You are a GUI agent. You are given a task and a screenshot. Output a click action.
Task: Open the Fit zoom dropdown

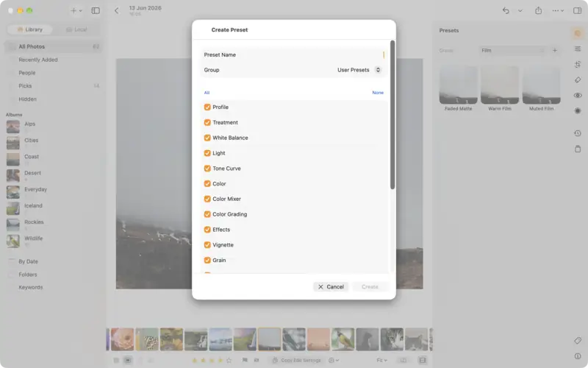tap(381, 360)
